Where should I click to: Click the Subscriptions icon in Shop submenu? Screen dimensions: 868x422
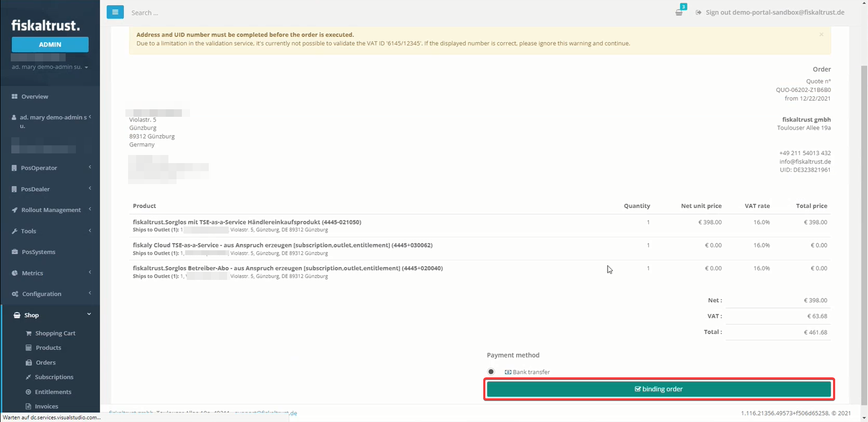[x=29, y=377]
